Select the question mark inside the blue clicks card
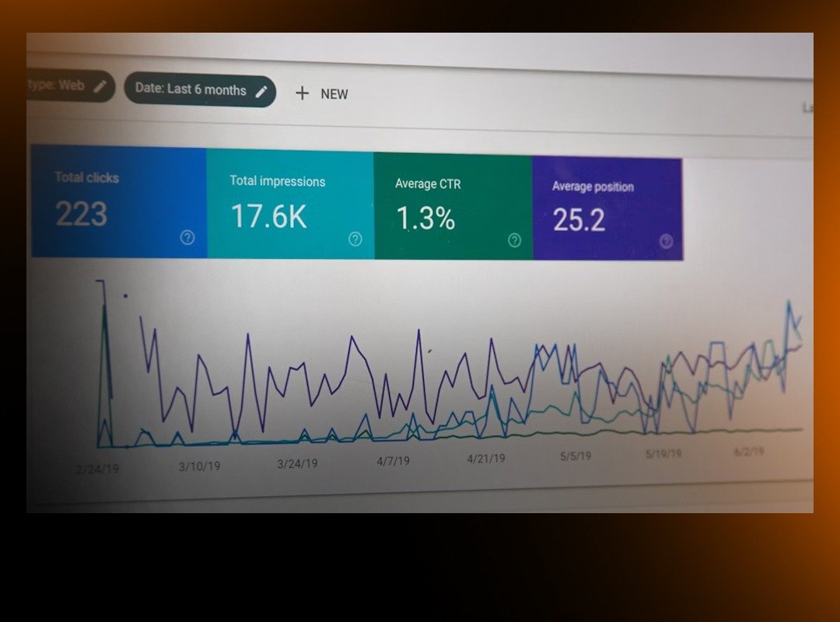 pyautogui.click(x=187, y=238)
